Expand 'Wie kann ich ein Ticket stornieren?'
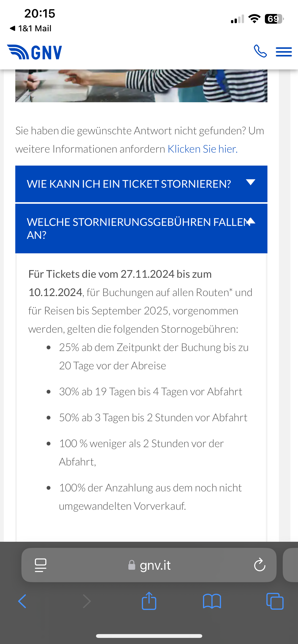The width and height of the screenshot is (298, 644). [x=141, y=184]
